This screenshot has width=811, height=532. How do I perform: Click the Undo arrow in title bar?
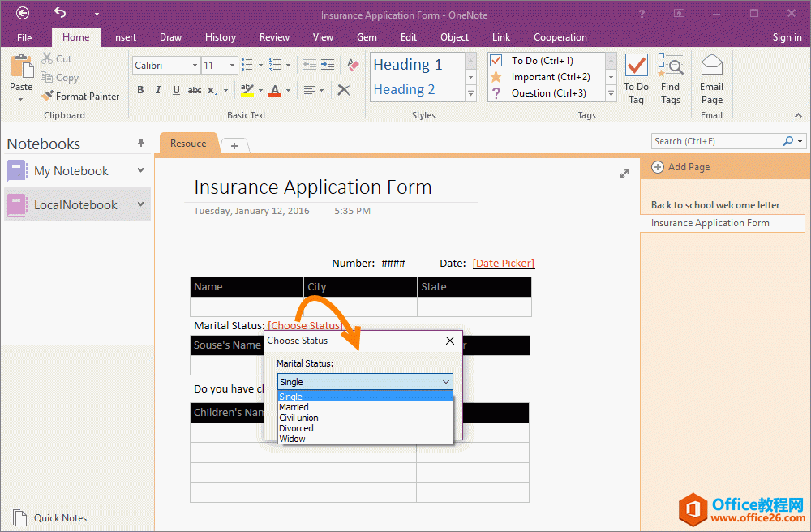[x=60, y=13]
